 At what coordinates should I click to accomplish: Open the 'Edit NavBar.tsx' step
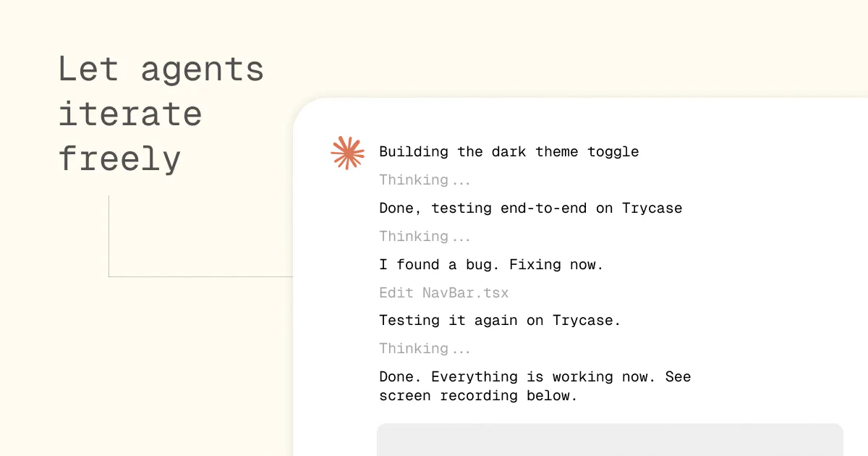(x=444, y=293)
